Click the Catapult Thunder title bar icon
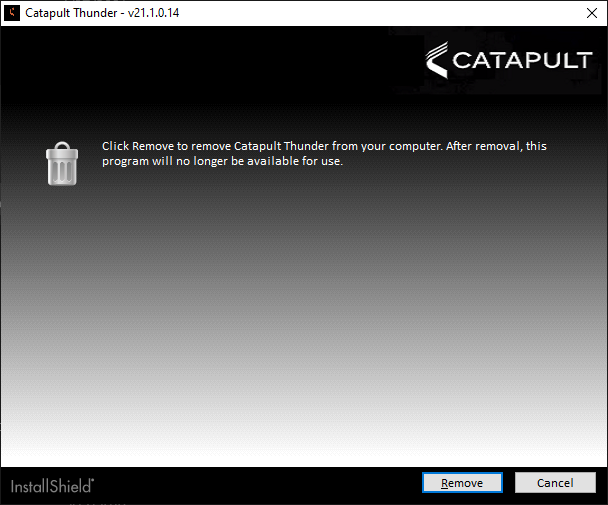608x505 pixels. pos(12,13)
